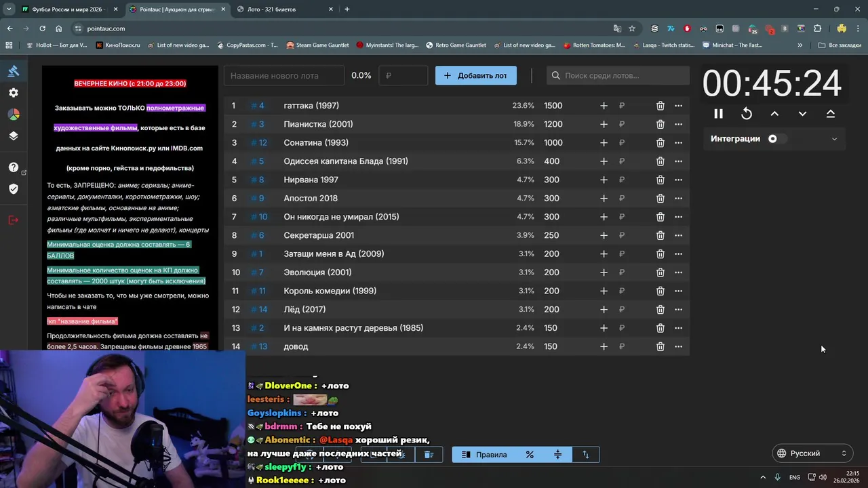Reload the pointauc.com page
This screenshot has width=868, height=488.
pyautogui.click(x=42, y=28)
